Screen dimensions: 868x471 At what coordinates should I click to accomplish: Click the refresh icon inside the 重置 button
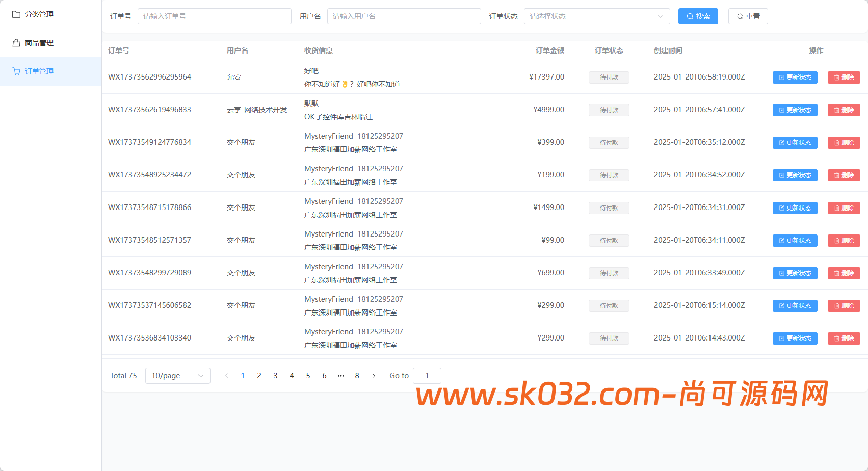coord(740,16)
